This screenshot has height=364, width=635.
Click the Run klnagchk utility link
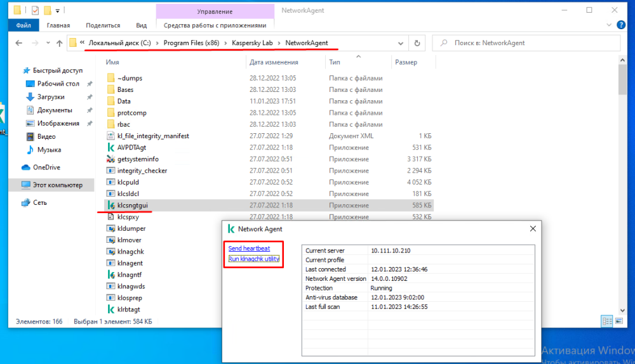pos(254,259)
